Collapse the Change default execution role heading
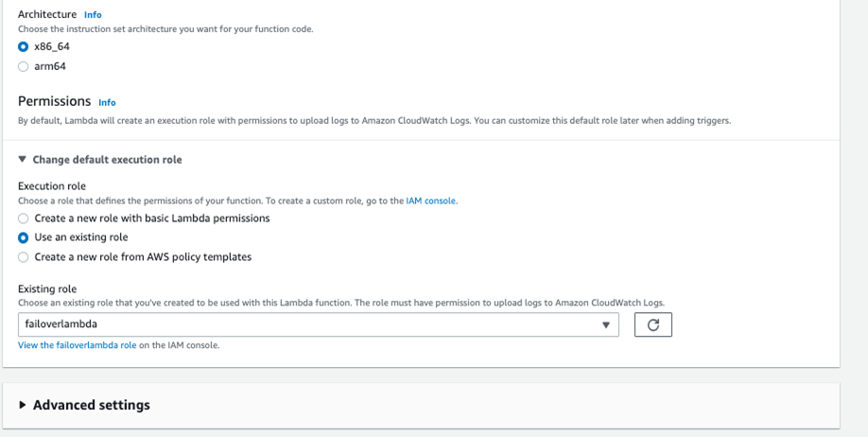The height and width of the screenshot is (437, 868). coord(107,160)
